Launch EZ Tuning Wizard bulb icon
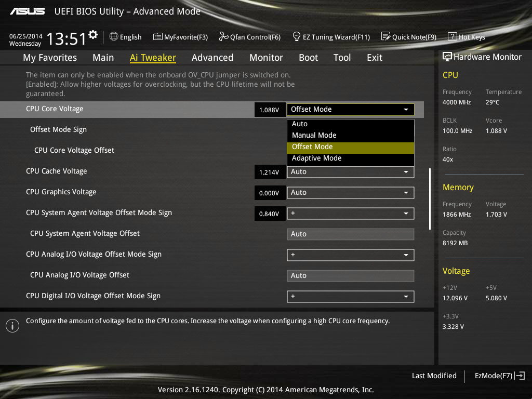This screenshot has width=532, height=399. point(296,36)
